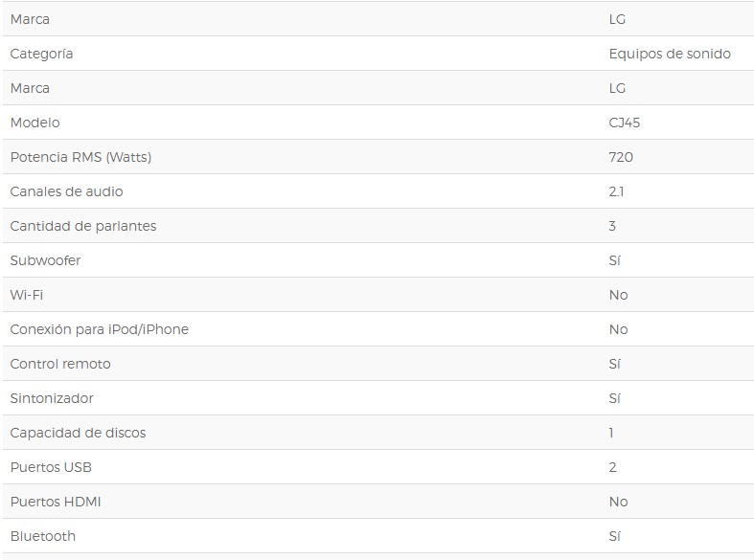Viewport: 754px width, 560px height.
Task: Click the Wi-Fi row label
Action: coord(27,295)
